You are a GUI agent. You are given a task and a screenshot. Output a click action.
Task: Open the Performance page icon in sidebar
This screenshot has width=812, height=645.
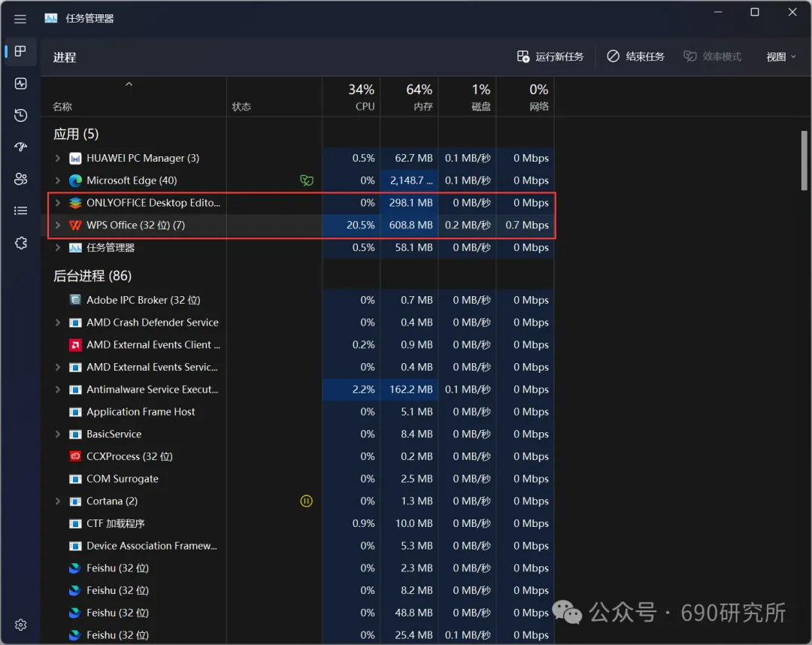pos(20,83)
